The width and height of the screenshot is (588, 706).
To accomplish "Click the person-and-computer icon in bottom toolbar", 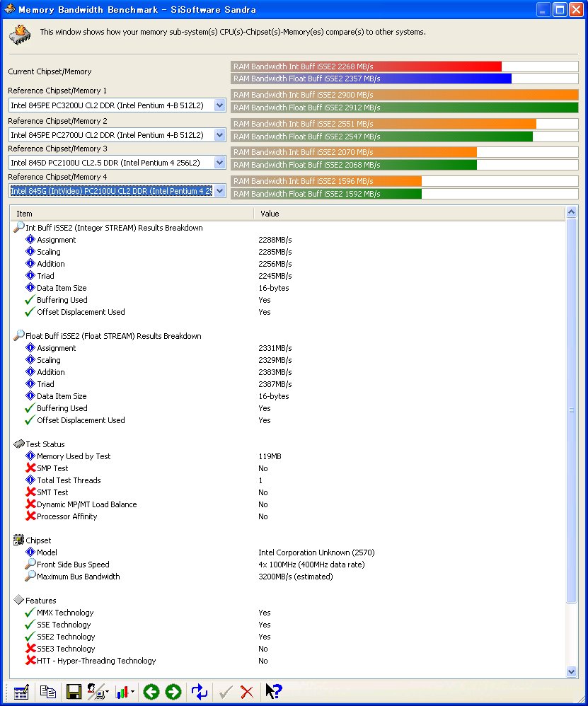I will point(97,692).
